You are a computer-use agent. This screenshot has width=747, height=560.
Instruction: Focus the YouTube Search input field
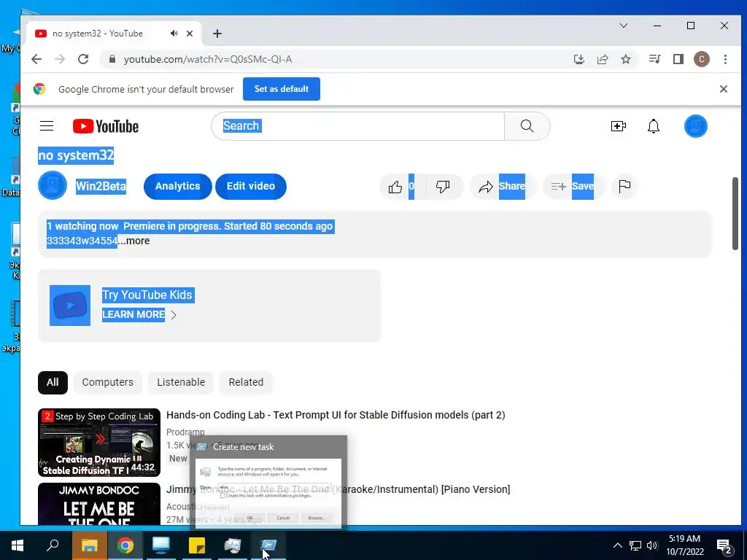pyautogui.click(x=357, y=126)
